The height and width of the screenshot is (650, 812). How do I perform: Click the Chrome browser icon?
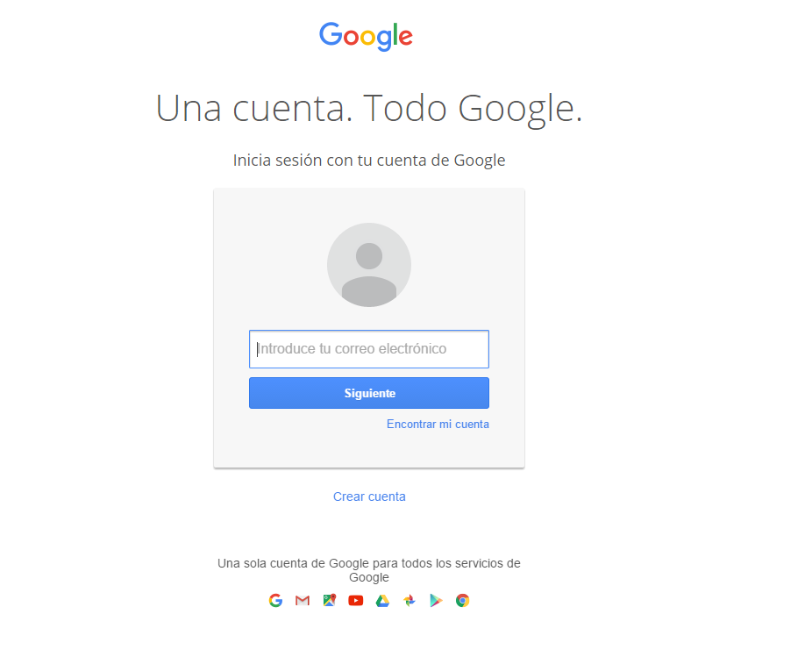pyautogui.click(x=462, y=600)
